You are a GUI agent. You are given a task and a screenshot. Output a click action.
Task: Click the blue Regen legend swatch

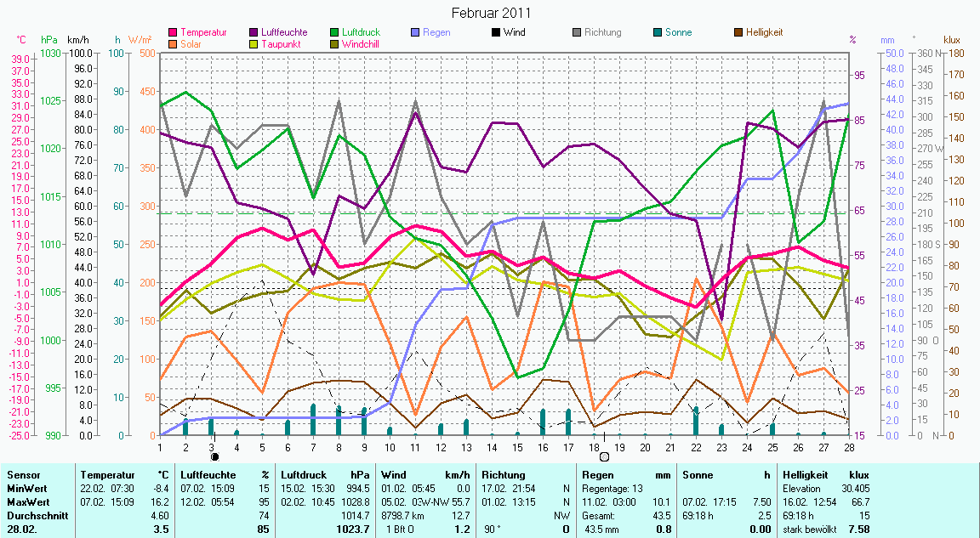[415, 32]
